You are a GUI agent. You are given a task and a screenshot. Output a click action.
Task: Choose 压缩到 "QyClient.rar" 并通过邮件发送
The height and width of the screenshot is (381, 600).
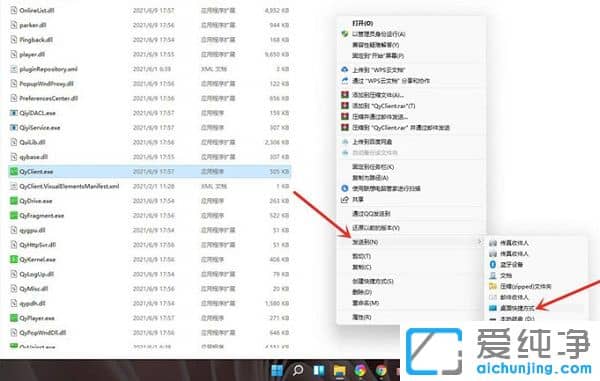point(401,128)
